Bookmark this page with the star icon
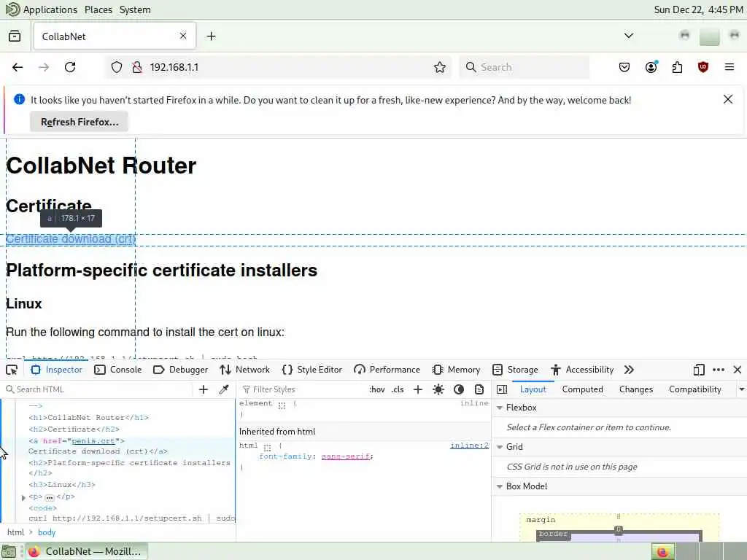 [440, 67]
